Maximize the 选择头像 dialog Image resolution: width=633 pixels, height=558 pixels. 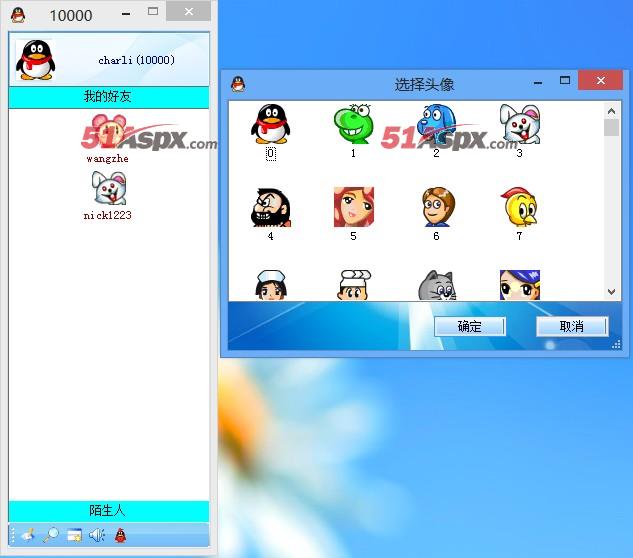(565, 80)
